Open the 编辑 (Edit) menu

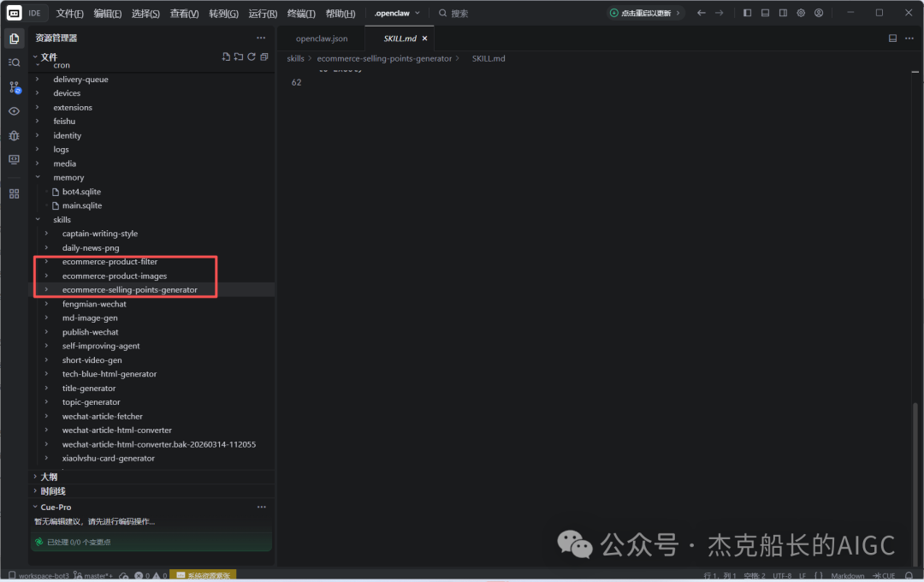[107, 14]
